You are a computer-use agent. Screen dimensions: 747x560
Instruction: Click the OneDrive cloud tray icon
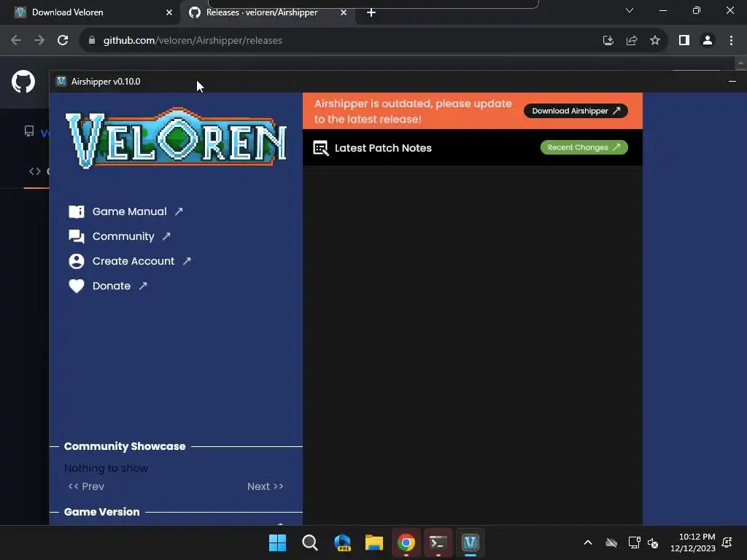click(611, 542)
